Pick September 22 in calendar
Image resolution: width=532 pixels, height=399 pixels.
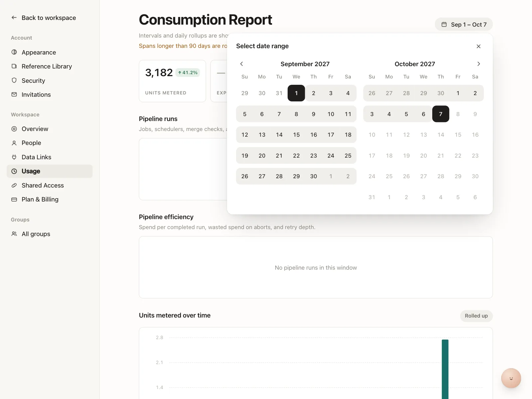(x=296, y=156)
